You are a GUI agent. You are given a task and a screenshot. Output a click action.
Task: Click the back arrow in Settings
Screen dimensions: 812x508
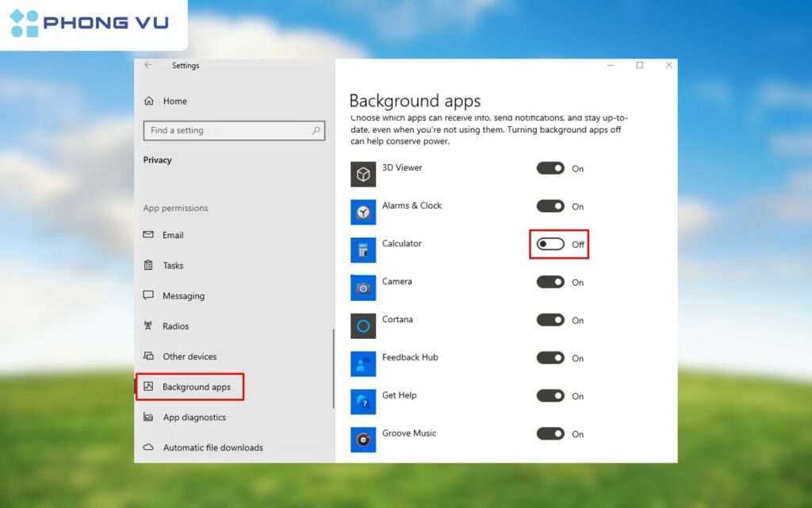[x=148, y=66]
